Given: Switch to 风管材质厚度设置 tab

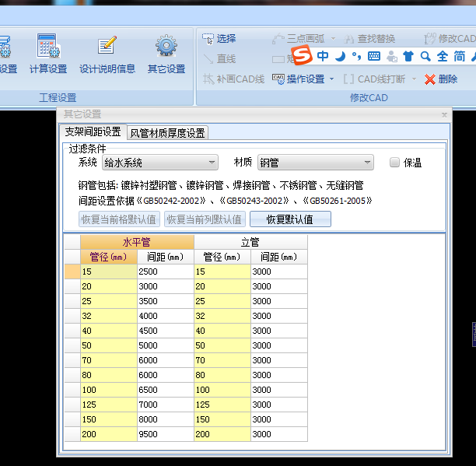Looking at the screenshot, I should coord(167,133).
